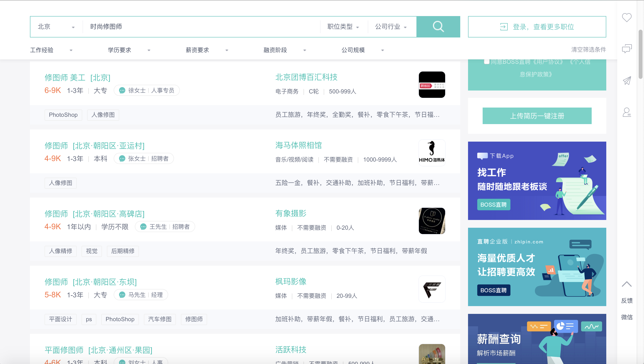Click the 微信 sidebar link
This screenshot has width=644, height=364.
tap(626, 317)
